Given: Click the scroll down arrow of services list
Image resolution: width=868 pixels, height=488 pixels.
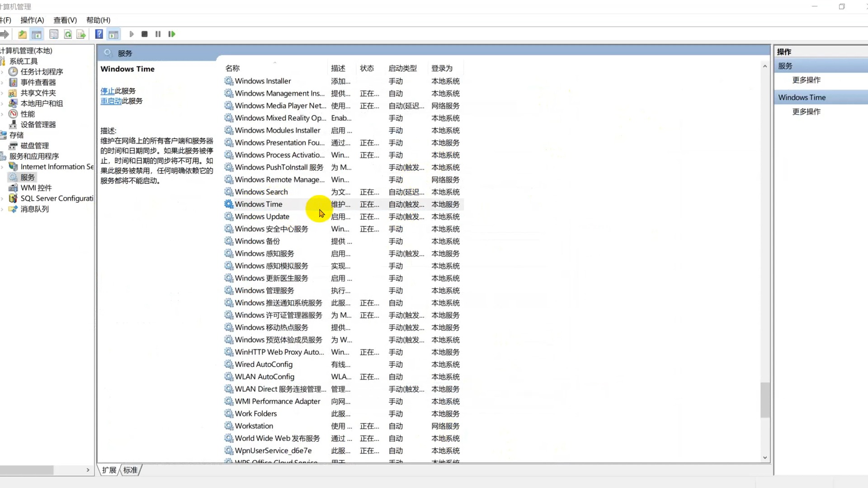Looking at the screenshot, I should 765,458.
